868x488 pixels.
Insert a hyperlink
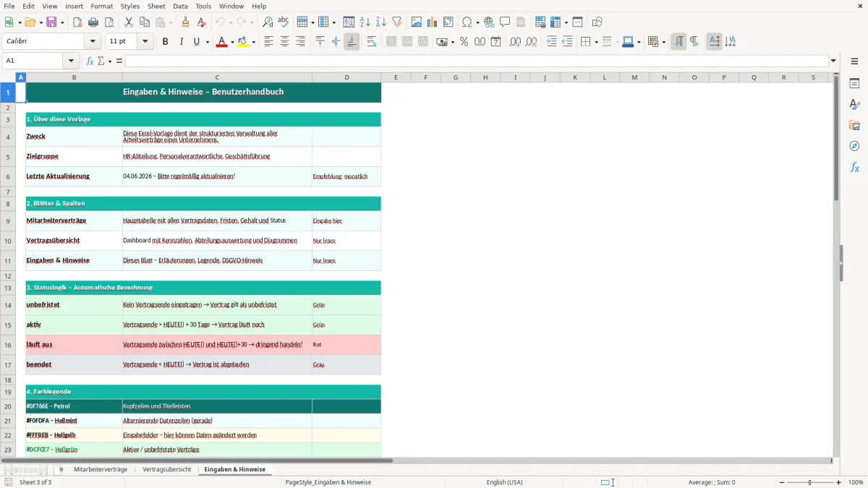click(489, 22)
